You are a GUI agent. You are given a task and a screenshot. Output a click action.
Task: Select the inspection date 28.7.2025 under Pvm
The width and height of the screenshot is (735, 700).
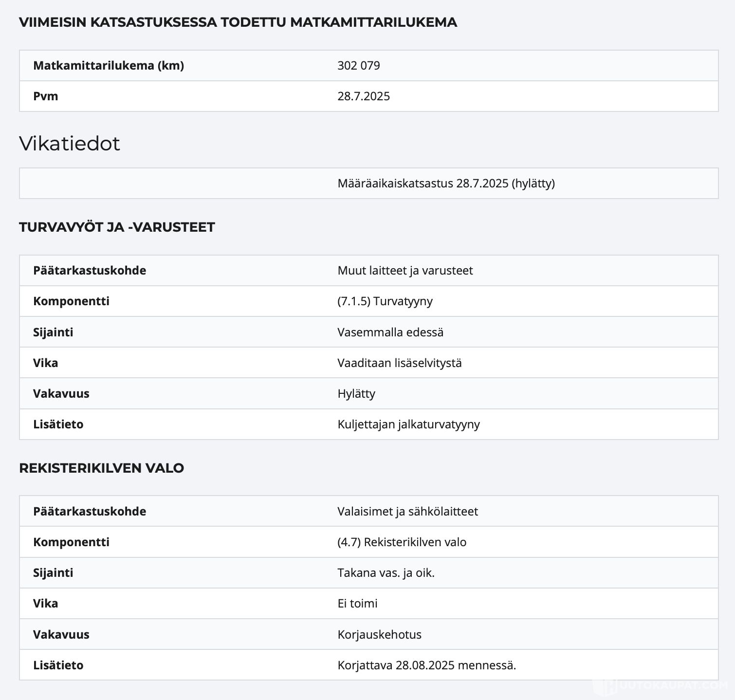364,96
